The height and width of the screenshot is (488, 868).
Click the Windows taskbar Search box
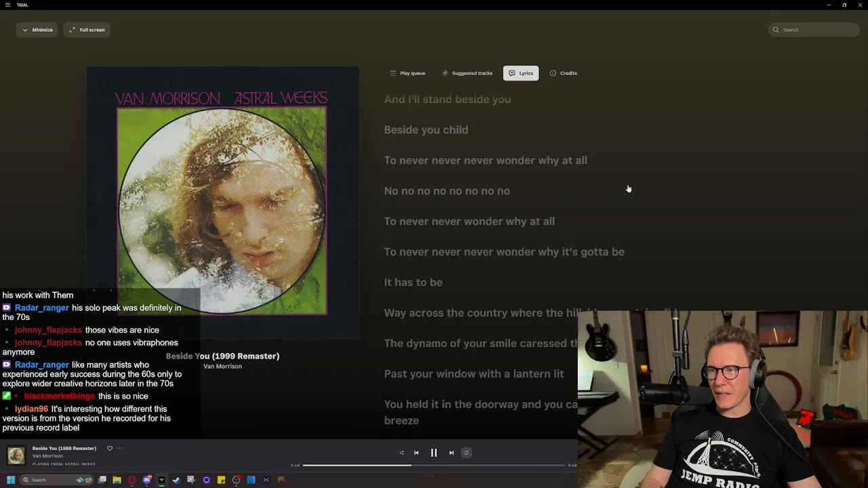[57, 480]
